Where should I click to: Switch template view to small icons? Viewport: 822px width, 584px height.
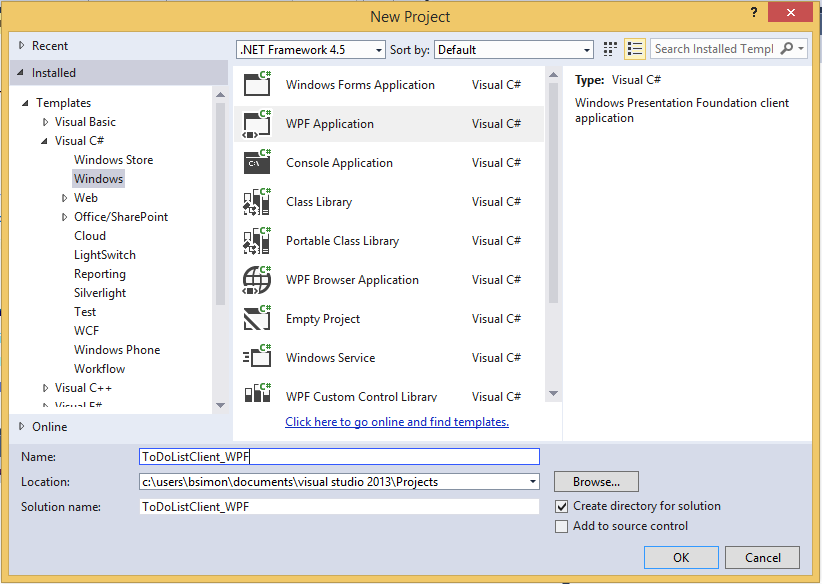pyautogui.click(x=609, y=48)
